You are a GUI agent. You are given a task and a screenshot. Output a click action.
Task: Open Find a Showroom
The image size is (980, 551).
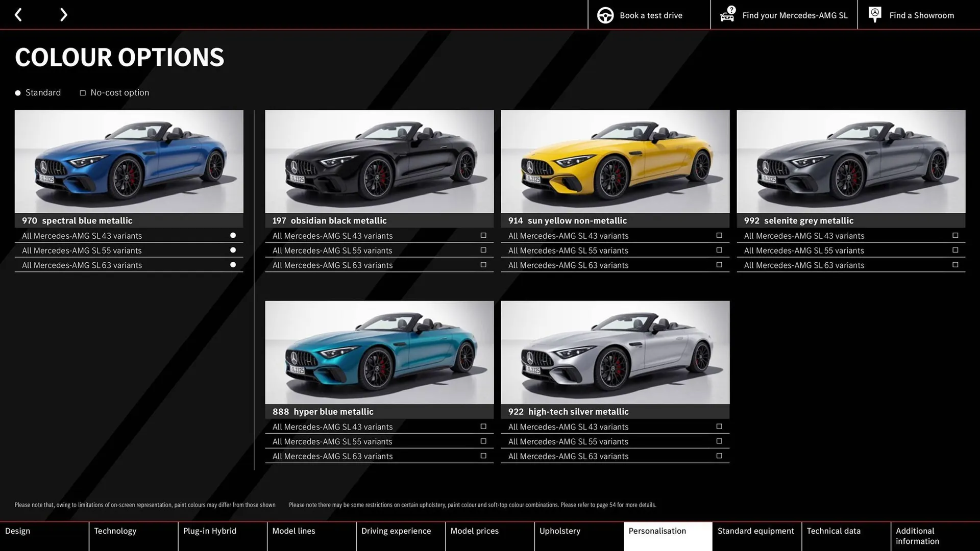click(921, 15)
